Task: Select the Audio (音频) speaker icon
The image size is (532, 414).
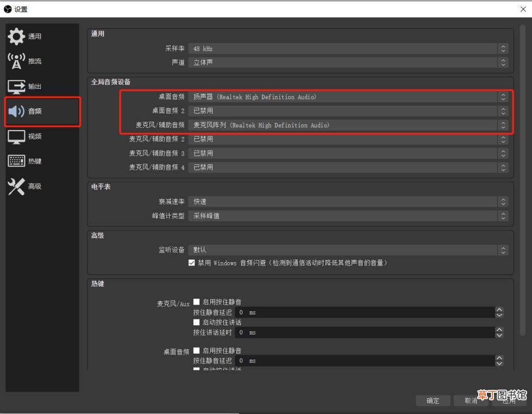Action: [x=16, y=111]
